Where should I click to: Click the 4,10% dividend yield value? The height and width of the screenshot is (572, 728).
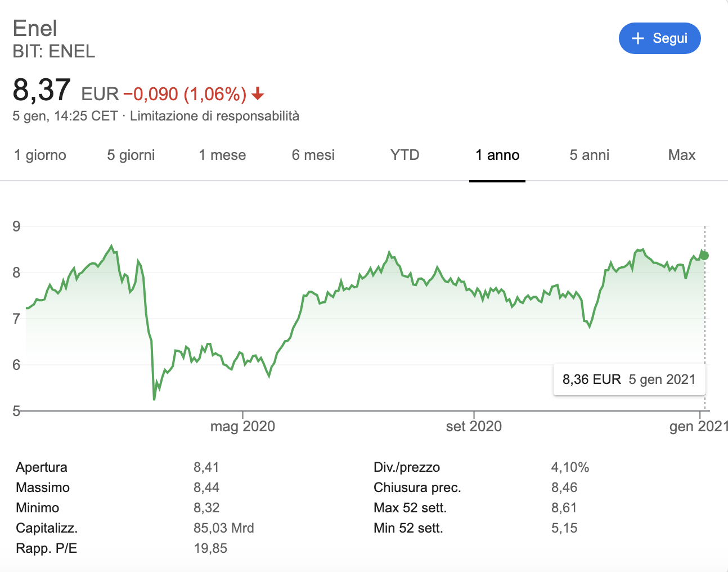click(x=570, y=467)
